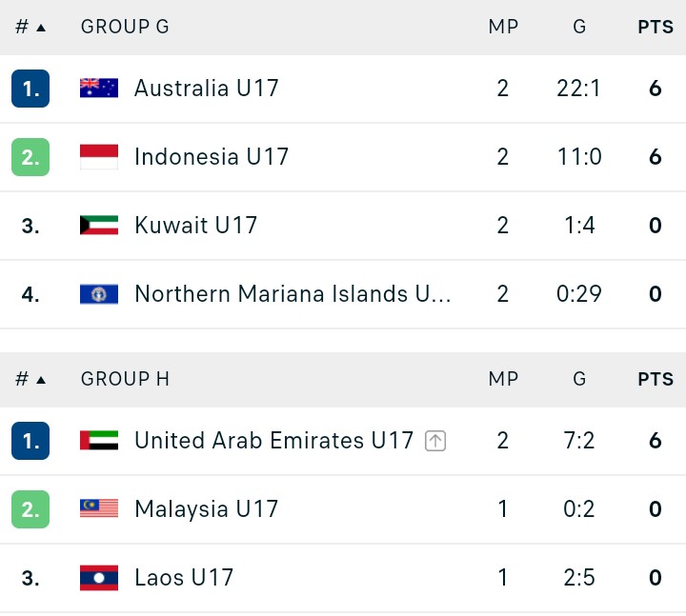This screenshot has height=616, width=686.
Task: Click the Australia U17 flag icon
Action: click(99, 88)
